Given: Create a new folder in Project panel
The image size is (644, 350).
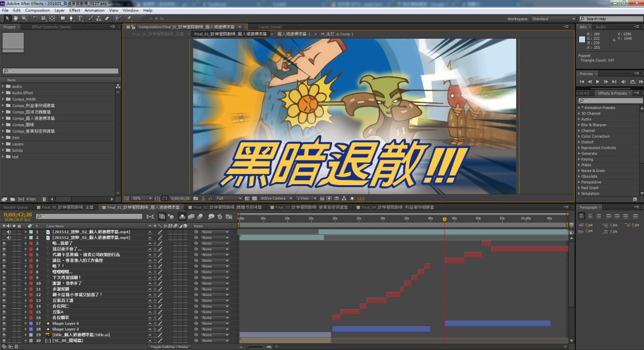Looking at the screenshot, I should [x=12, y=199].
